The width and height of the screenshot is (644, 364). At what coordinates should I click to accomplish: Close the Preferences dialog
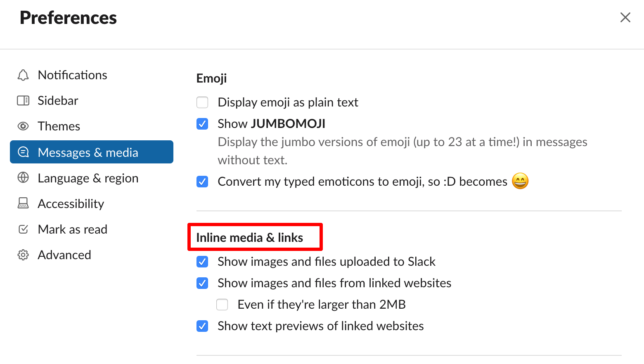pos(625,17)
